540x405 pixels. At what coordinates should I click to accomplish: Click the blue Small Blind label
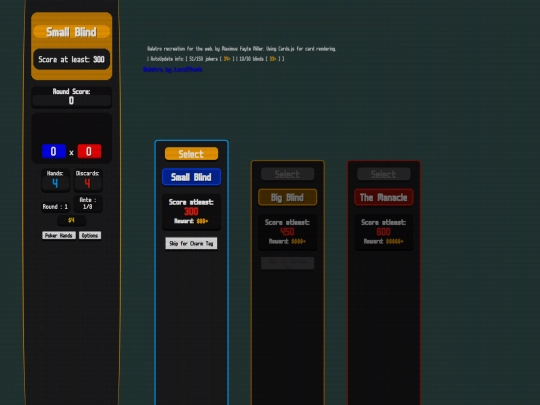191,177
